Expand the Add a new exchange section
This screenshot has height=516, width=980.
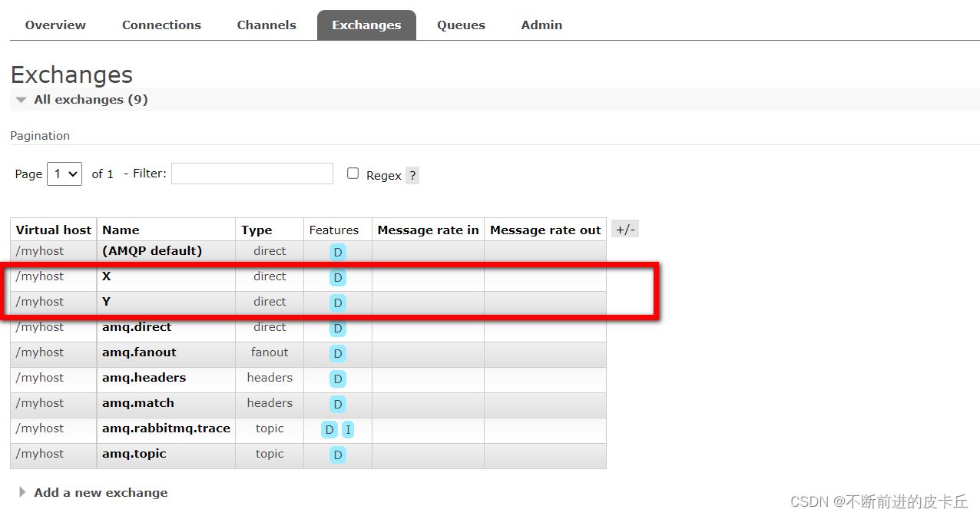click(x=100, y=493)
